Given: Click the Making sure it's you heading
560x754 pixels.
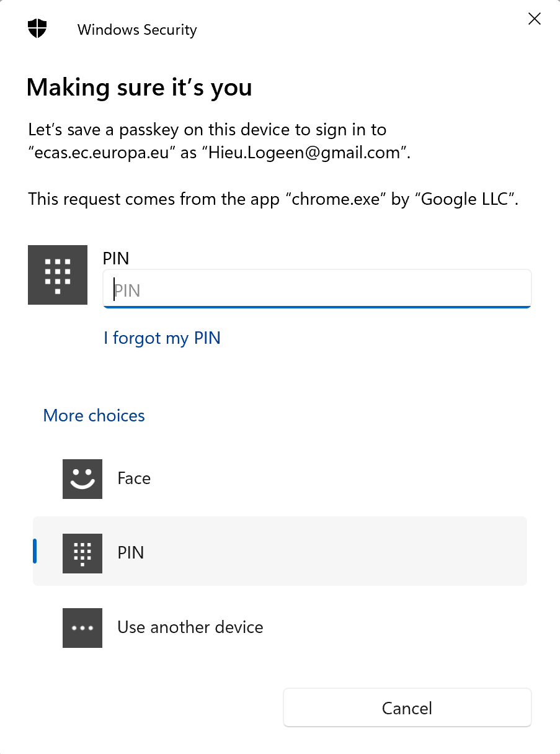Looking at the screenshot, I should pos(139,87).
